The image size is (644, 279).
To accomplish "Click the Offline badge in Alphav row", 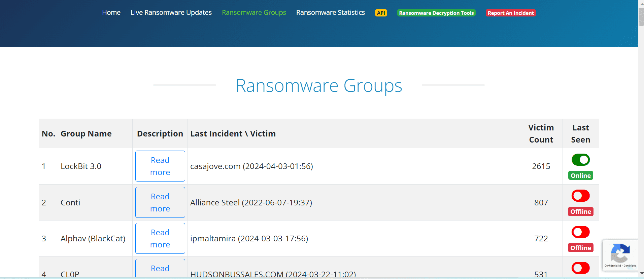I will click(581, 248).
